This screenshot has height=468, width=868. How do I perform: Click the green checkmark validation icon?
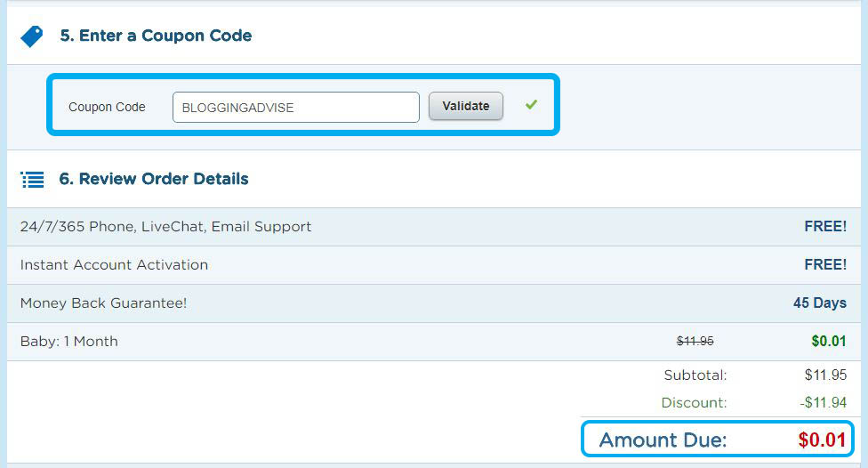coord(532,104)
